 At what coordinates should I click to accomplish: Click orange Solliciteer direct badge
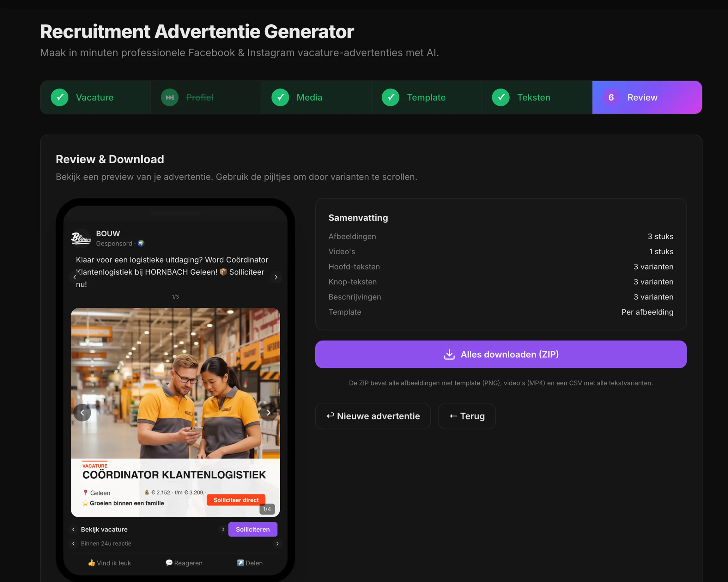(236, 500)
